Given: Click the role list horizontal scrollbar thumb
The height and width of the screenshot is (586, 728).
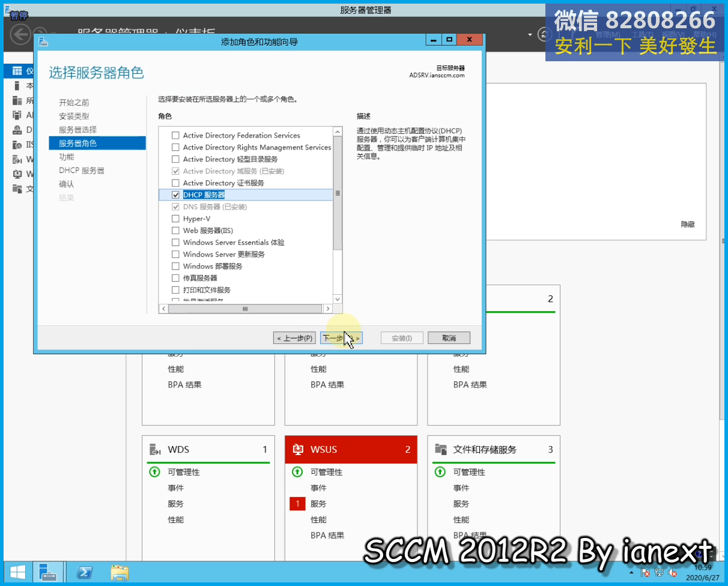Looking at the screenshot, I should point(245,309).
